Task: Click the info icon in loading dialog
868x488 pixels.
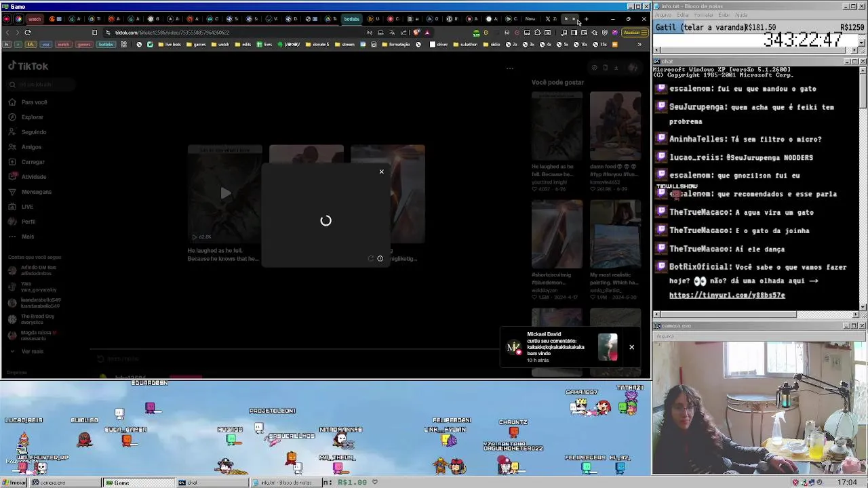Action: click(x=380, y=258)
